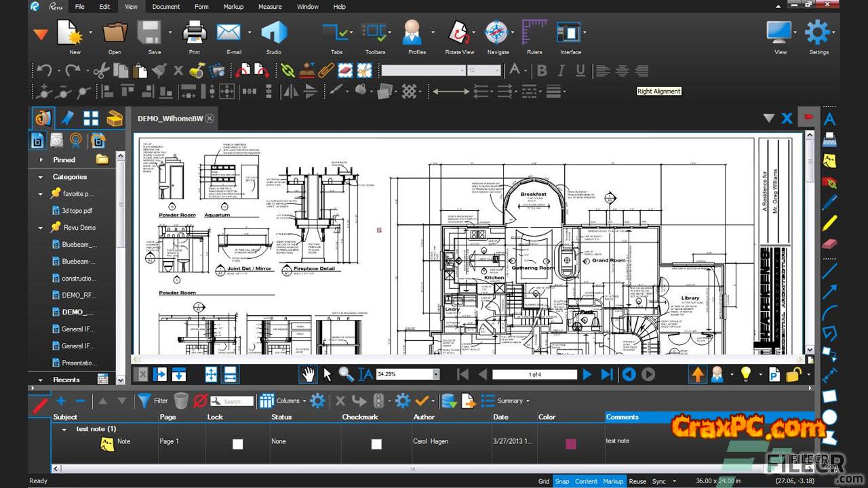The height and width of the screenshot is (488, 868).
Task: Check the Lock checkbox for Note
Action: [237, 444]
